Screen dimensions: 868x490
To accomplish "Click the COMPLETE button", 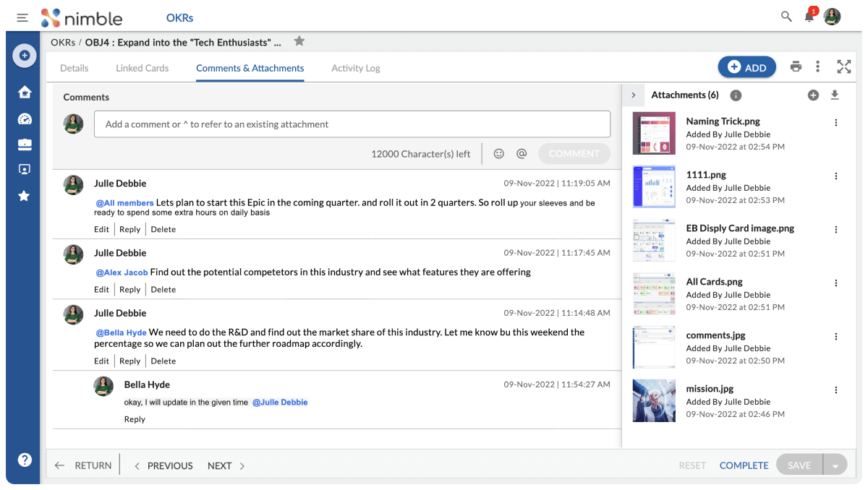I will pyautogui.click(x=744, y=465).
